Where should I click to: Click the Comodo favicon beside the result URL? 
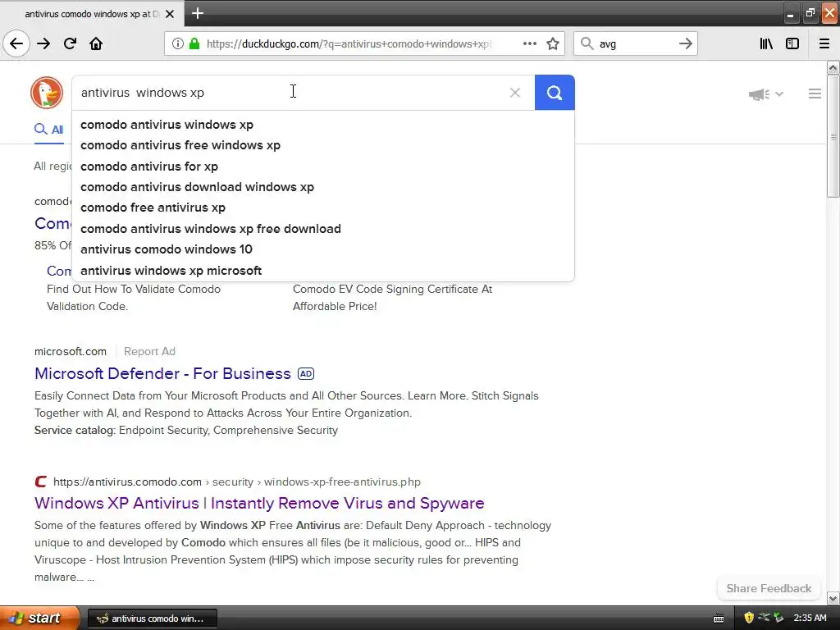41,482
